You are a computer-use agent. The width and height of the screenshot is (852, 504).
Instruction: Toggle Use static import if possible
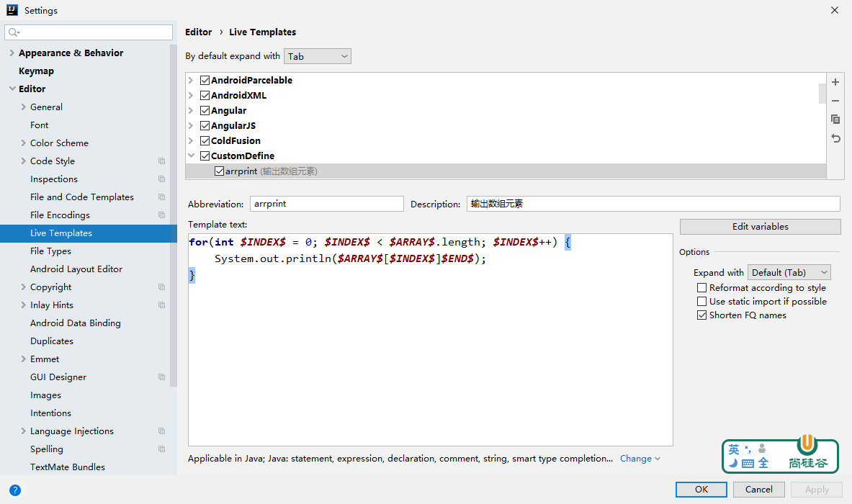701,302
